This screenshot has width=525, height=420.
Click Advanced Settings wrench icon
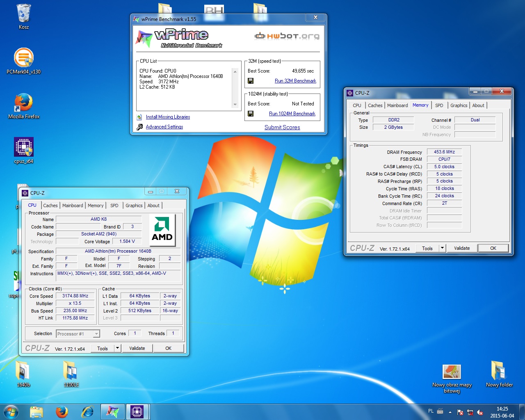click(x=139, y=127)
